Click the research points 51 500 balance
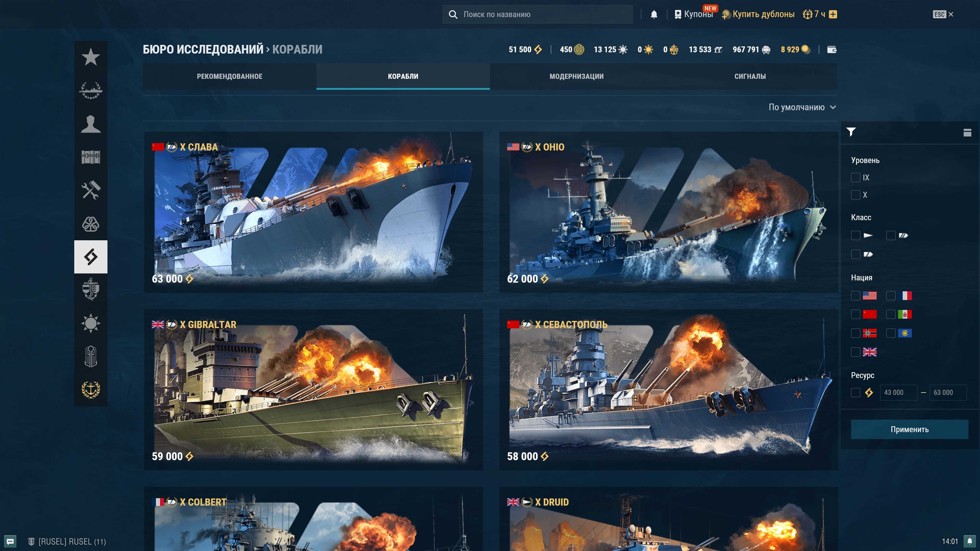 [525, 49]
